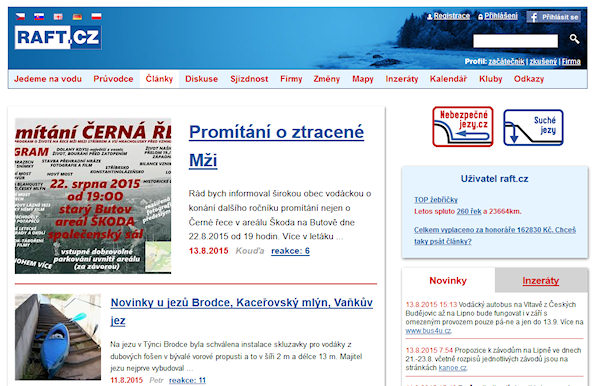Open the Diskuse menu item

click(202, 79)
